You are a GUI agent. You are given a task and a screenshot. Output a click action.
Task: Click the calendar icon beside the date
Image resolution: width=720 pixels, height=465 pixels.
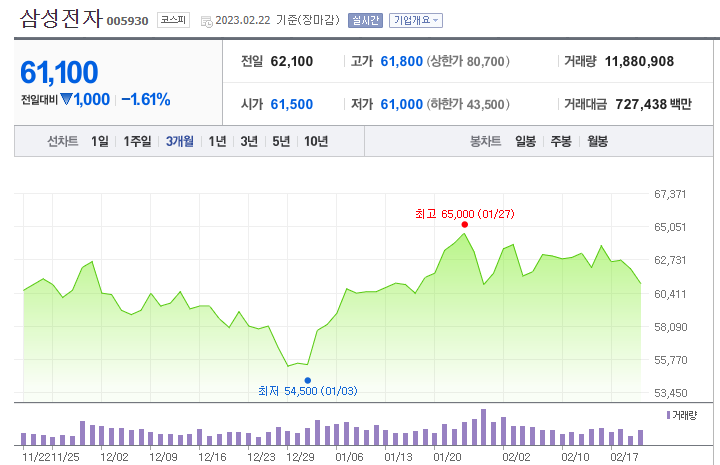[207, 21]
